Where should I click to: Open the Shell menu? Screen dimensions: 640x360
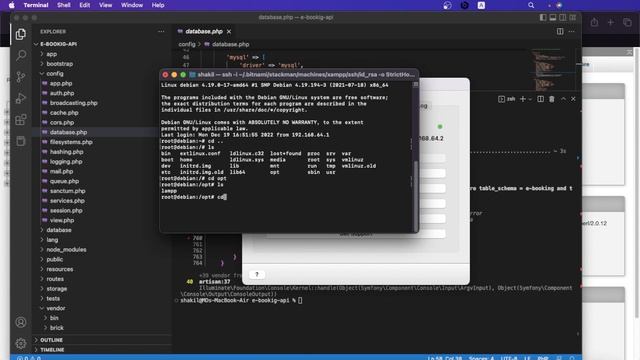[x=64, y=5]
